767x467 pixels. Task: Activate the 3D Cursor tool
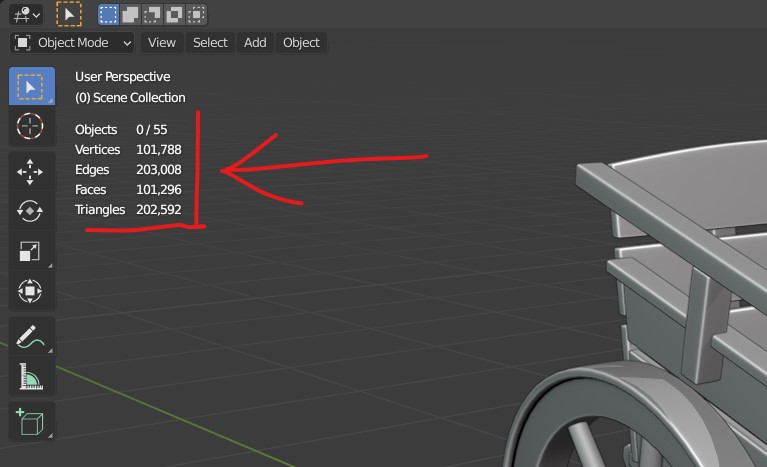32,126
